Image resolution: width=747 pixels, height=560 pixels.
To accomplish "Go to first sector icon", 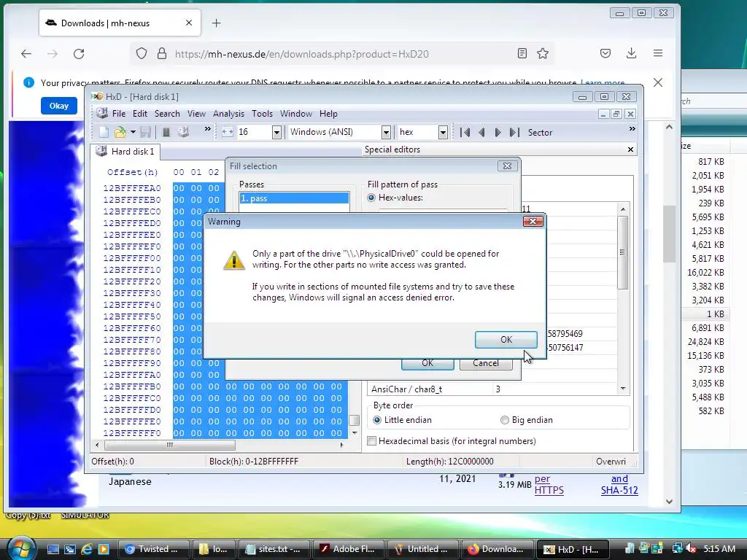I will click(465, 133).
